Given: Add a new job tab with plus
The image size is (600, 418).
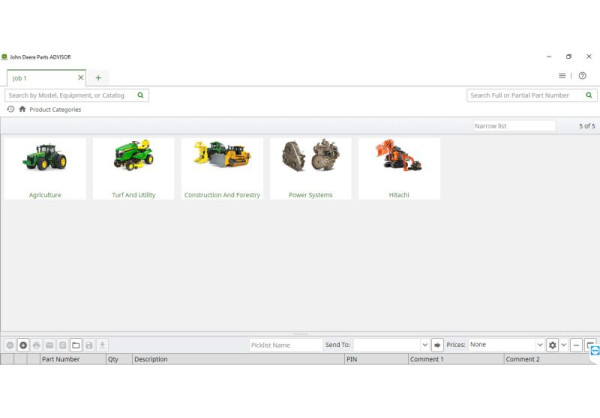Looking at the screenshot, I should point(98,77).
